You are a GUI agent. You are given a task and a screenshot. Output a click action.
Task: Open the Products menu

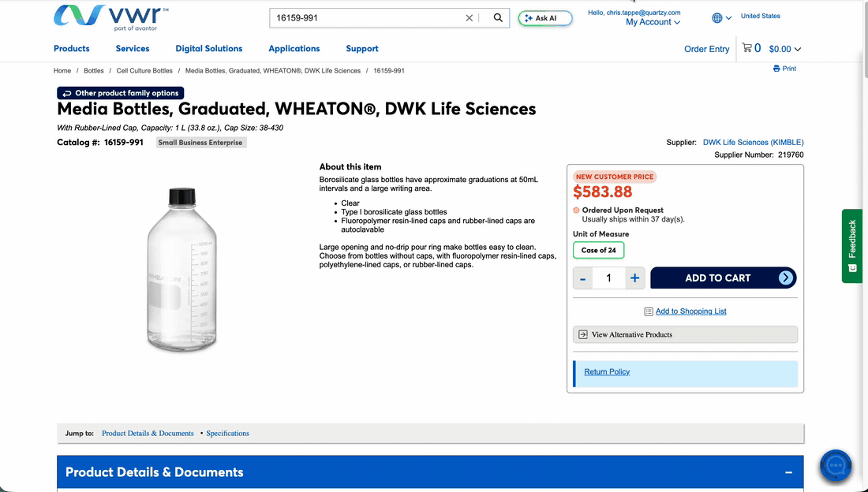[x=71, y=49]
